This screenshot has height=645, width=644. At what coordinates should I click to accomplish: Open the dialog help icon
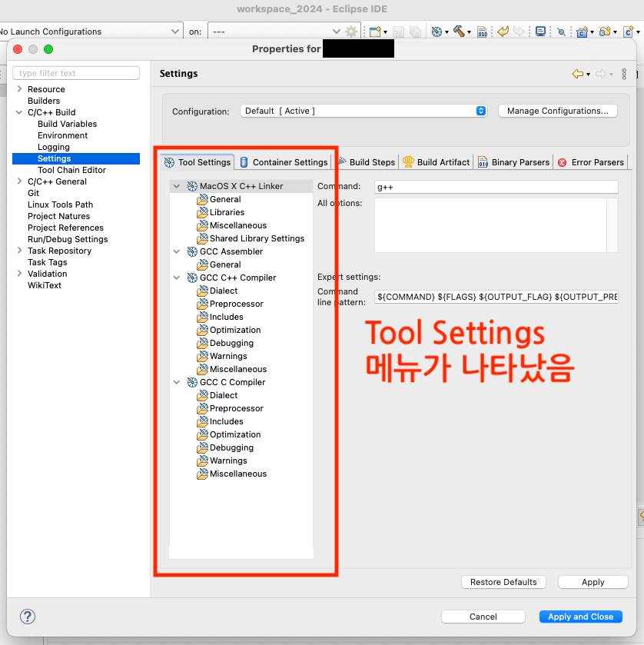pyautogui.click(x=28, y=617)
